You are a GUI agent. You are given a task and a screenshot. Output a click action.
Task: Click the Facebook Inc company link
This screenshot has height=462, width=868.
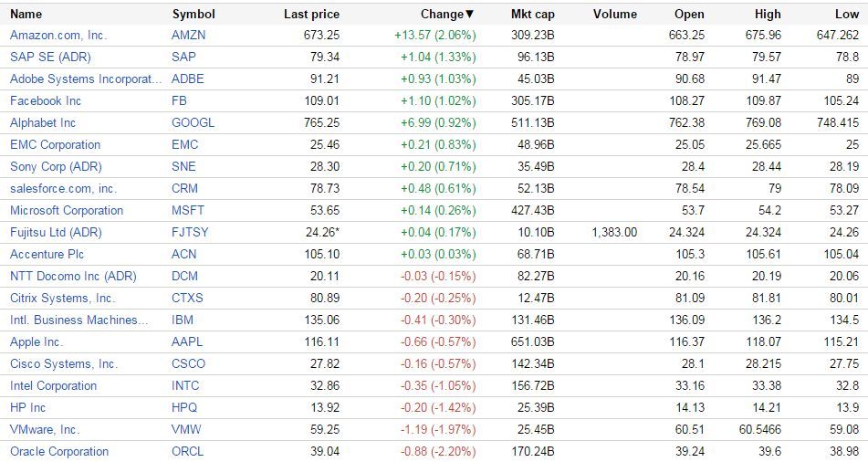[x=46, y=100]
